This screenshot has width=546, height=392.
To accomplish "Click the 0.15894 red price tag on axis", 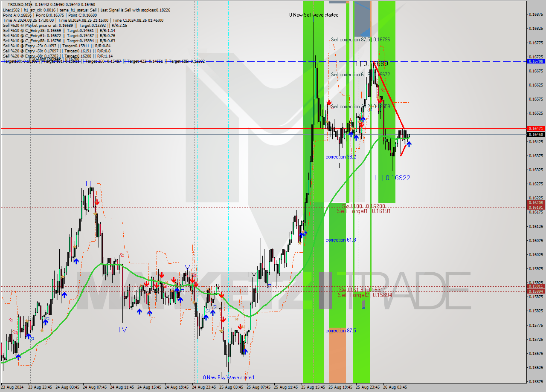I will click(x=536, y=291).
